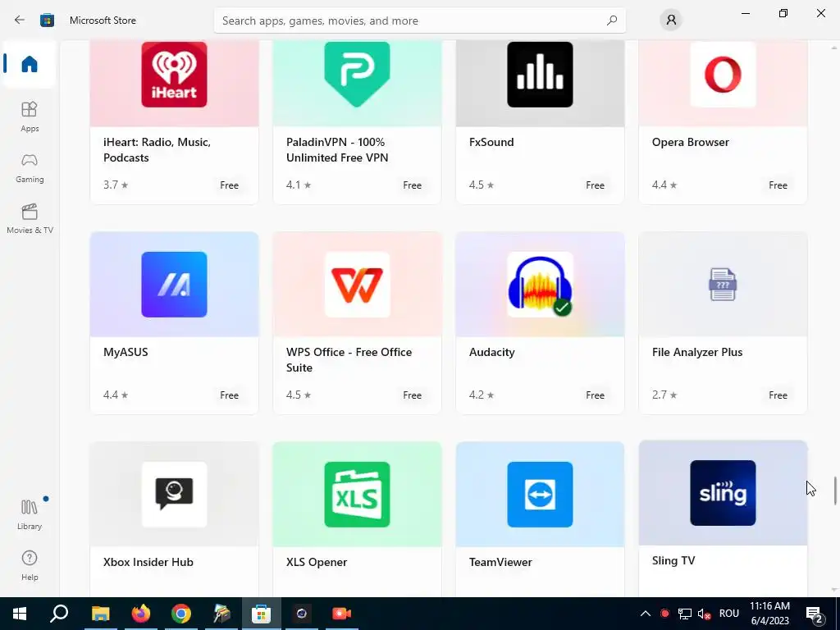Click the Free price on PaladinVPN card
Screen dimensions: 840x630
tap(412, 185)
